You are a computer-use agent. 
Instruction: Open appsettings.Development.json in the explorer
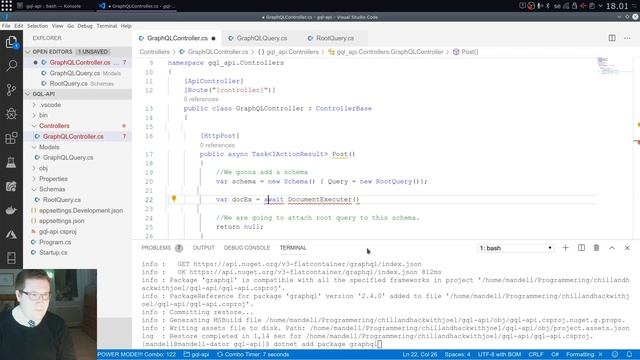[x=81, y=211]
